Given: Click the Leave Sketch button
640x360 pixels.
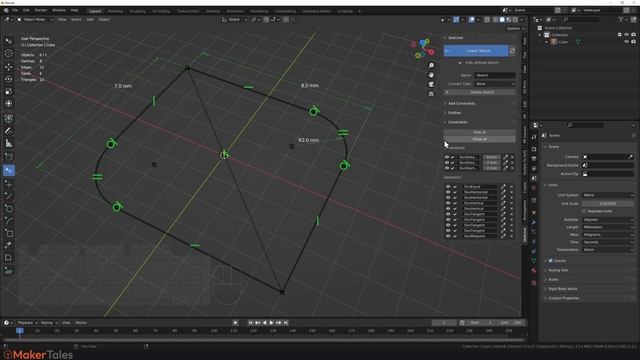Looking at the screenshot, I should (476, 51).
